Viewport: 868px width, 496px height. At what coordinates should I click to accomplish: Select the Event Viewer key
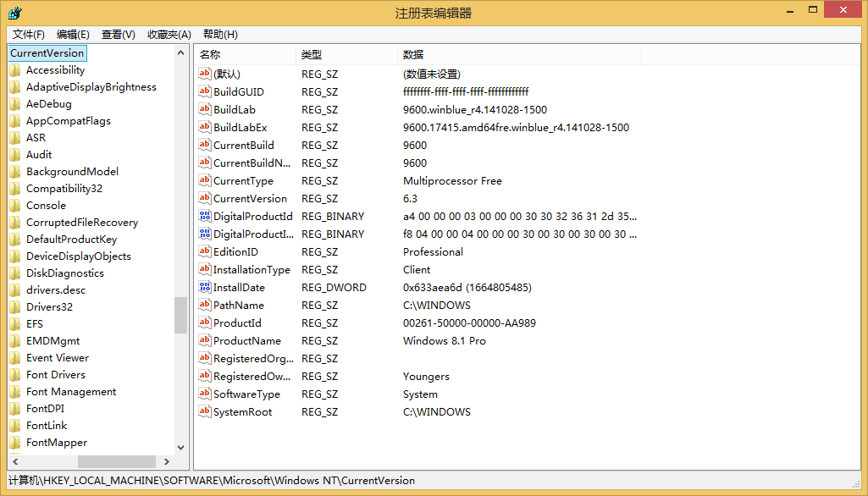tap(58, 357)
